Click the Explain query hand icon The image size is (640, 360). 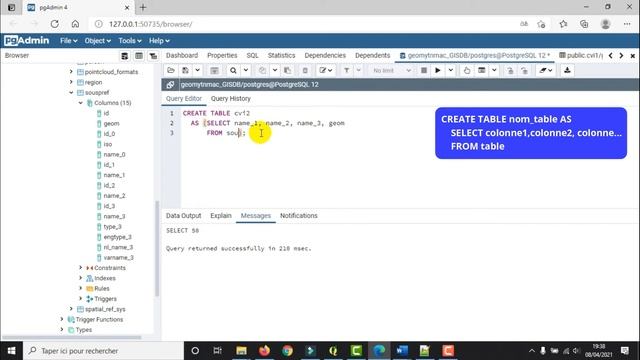point(467,71)
